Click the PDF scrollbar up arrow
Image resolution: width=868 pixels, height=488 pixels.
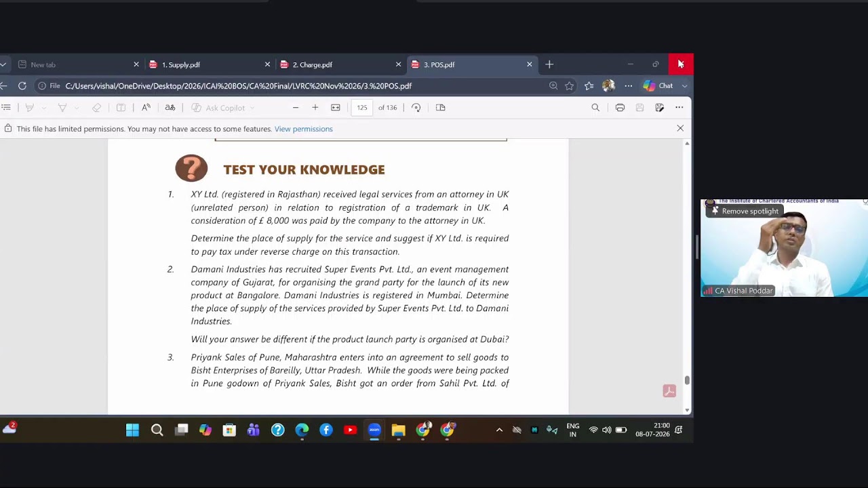click(687, 143)
